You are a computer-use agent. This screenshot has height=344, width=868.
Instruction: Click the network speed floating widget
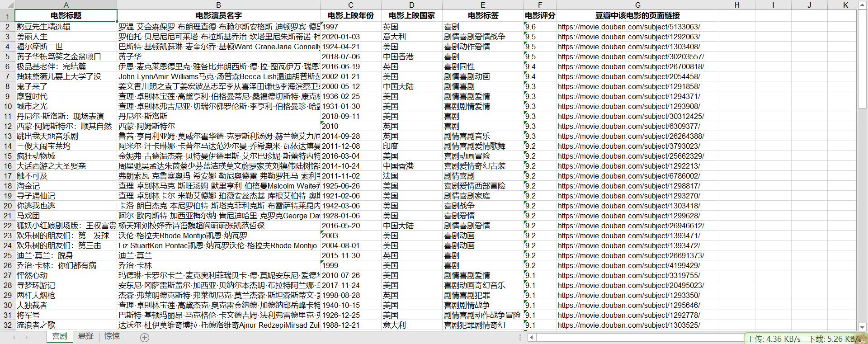coord(805,339)
